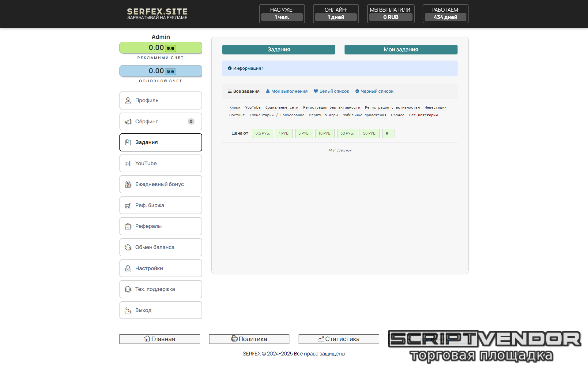This screenshot has height=368, width=588.
Task: Select Комментарии / Голосование category
Action: click(x=277, y=115)
